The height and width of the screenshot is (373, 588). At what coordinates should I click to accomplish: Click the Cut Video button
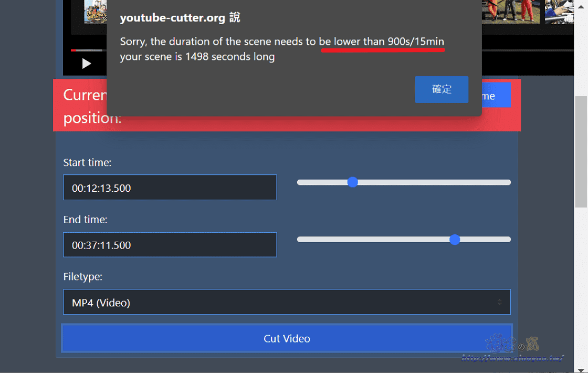point(287,338)
